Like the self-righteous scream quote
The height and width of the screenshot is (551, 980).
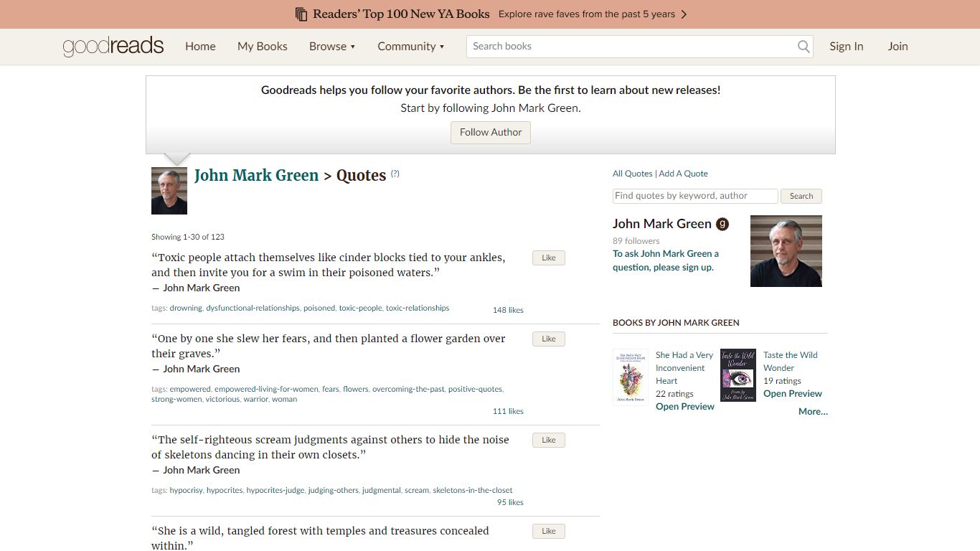[549, 441]
